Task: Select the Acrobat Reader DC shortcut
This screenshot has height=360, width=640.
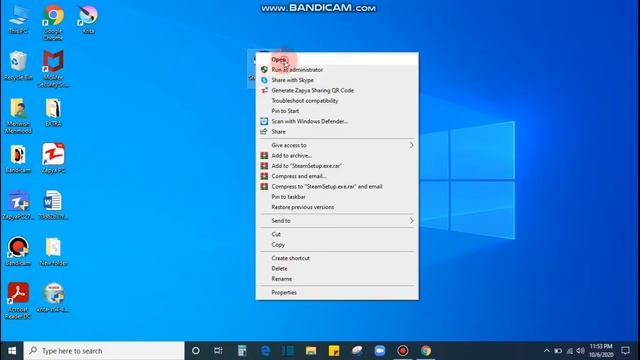Action: click(18, 300)
